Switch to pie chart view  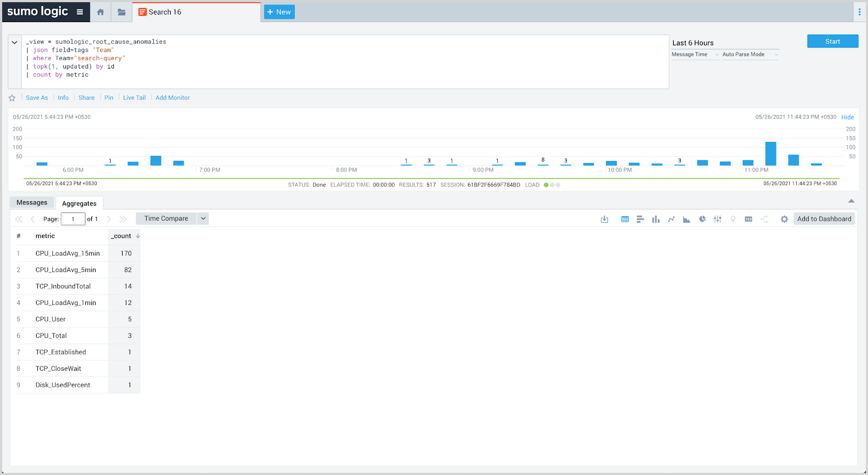[x=702, y=219]
